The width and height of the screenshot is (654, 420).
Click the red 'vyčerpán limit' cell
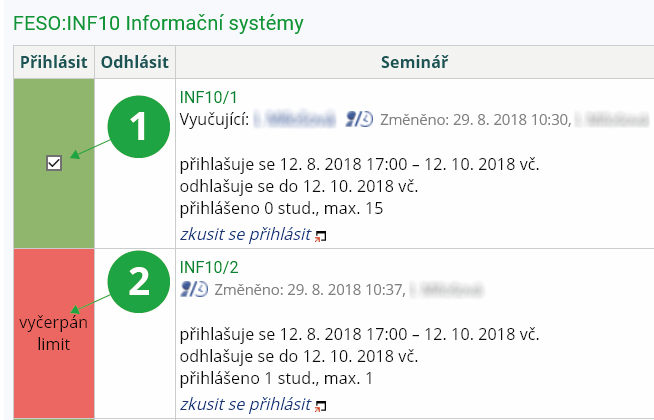coord(54,334)
